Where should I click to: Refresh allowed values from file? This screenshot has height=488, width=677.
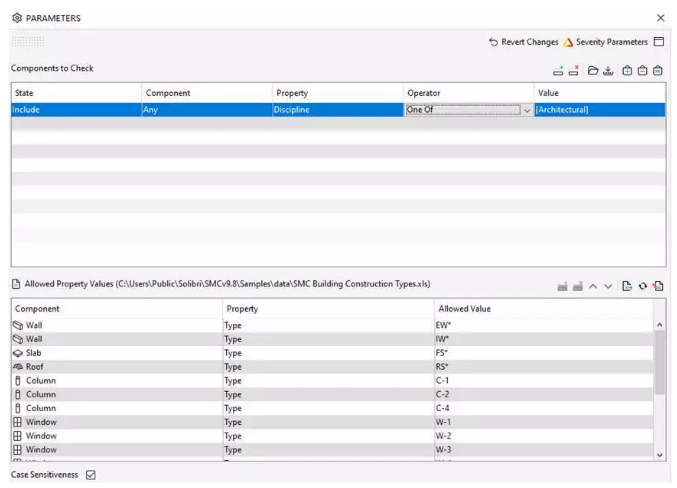[642, 286]
